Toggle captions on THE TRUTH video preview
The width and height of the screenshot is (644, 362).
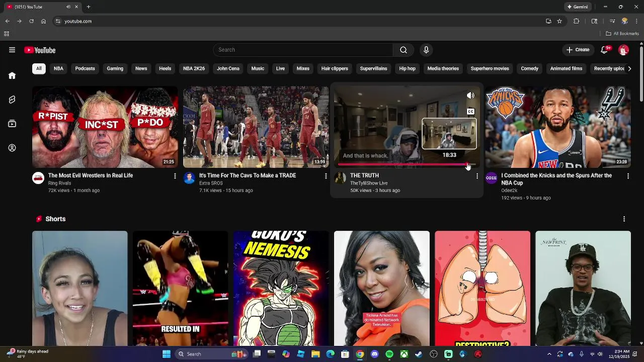(x=470, y=112)
